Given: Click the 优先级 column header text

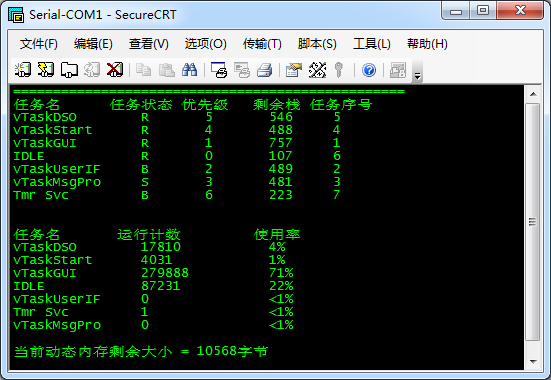Looking at the screenshot, I should pyautogui.click(x=205, y=104).
